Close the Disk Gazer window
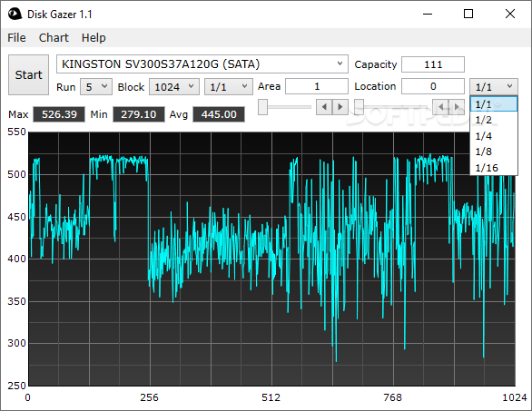 [510, 14]
